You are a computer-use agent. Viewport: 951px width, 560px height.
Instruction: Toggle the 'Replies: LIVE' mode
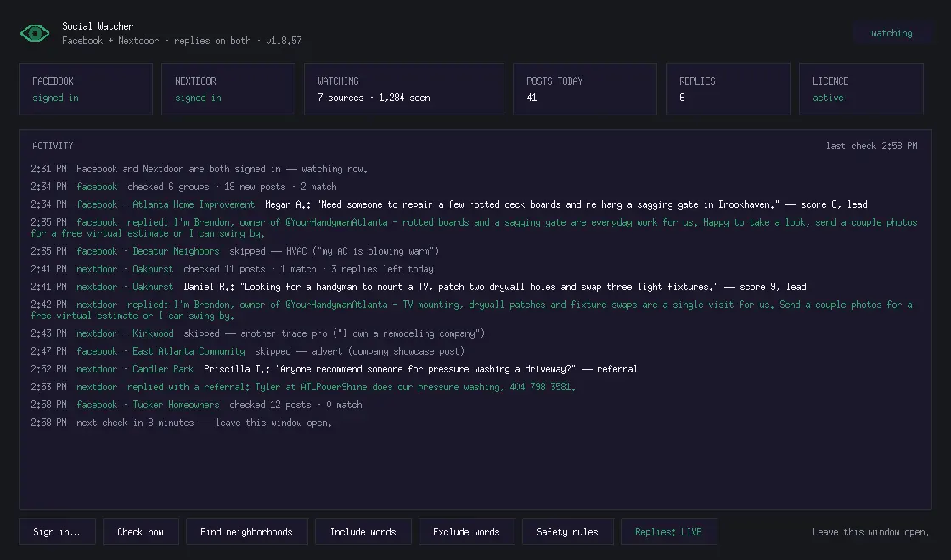tap(668, 531)
